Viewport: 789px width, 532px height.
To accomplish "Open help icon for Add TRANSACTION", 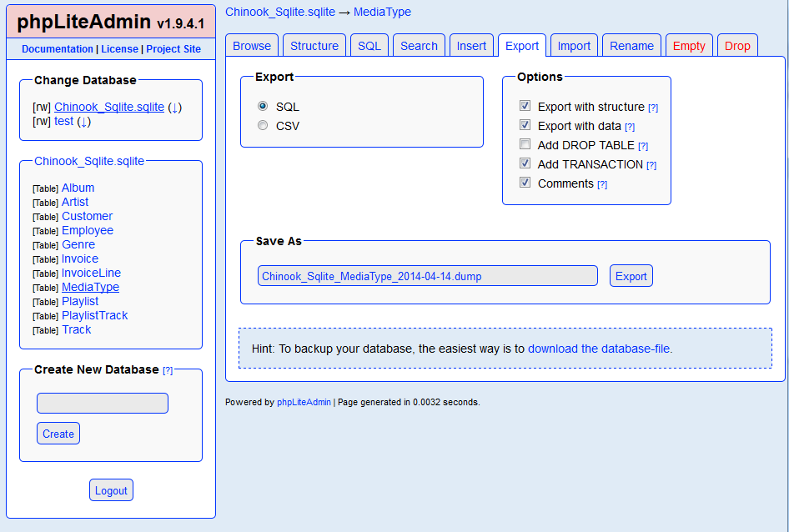I will (651, 165).
